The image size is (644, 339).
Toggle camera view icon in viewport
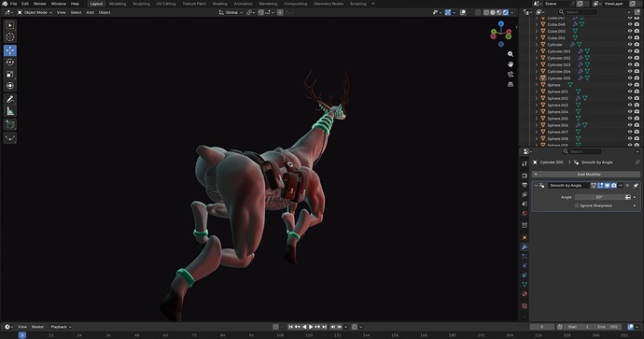(511, 75)
